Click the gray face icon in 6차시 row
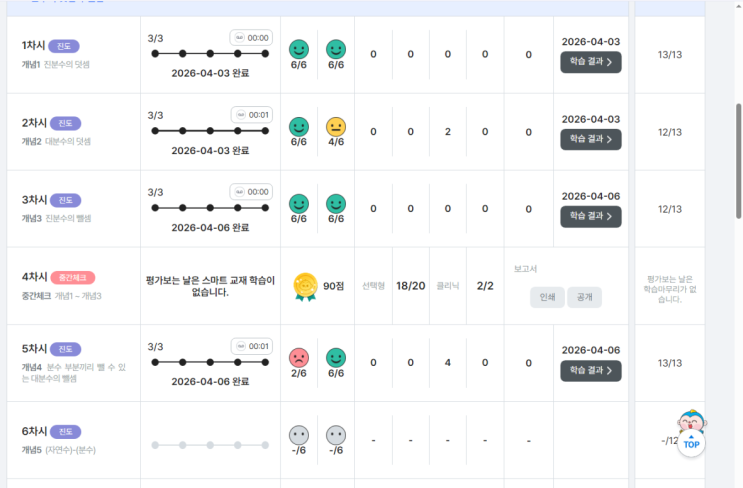The height and width of the screenshot is (488, 743). coord(299,435)
